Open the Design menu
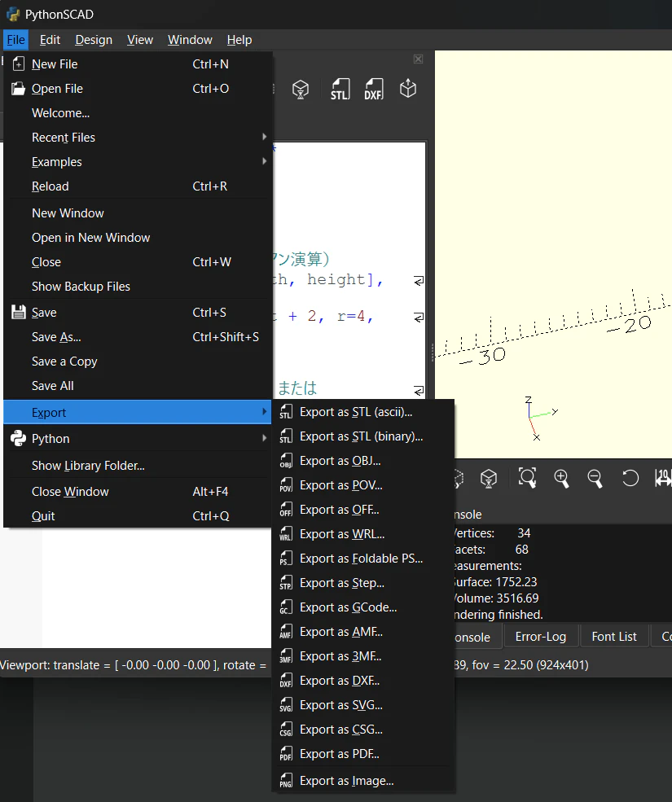This screenshot has height=802, width=672. click(94, 40)
